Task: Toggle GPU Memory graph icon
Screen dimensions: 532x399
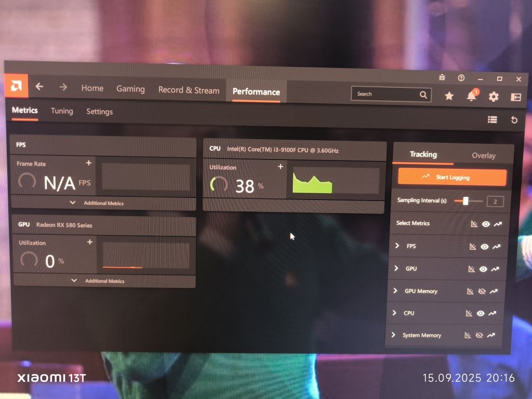Action: [470, 291]
